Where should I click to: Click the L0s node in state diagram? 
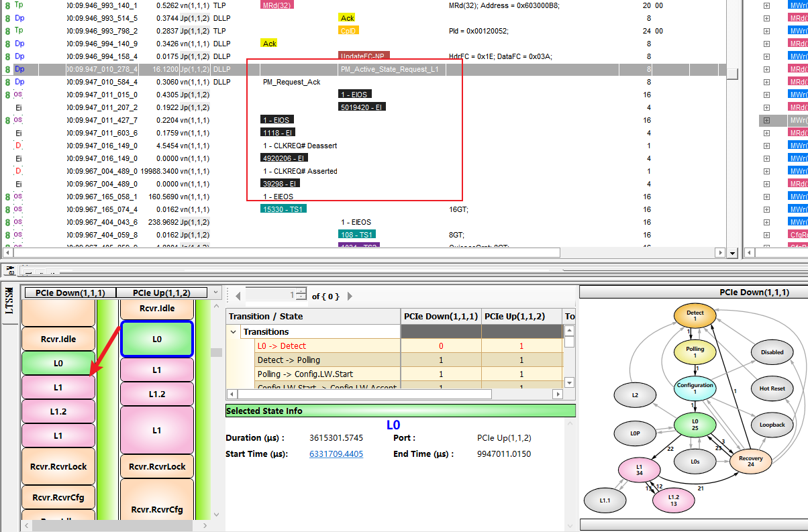(x=695, y=461)
